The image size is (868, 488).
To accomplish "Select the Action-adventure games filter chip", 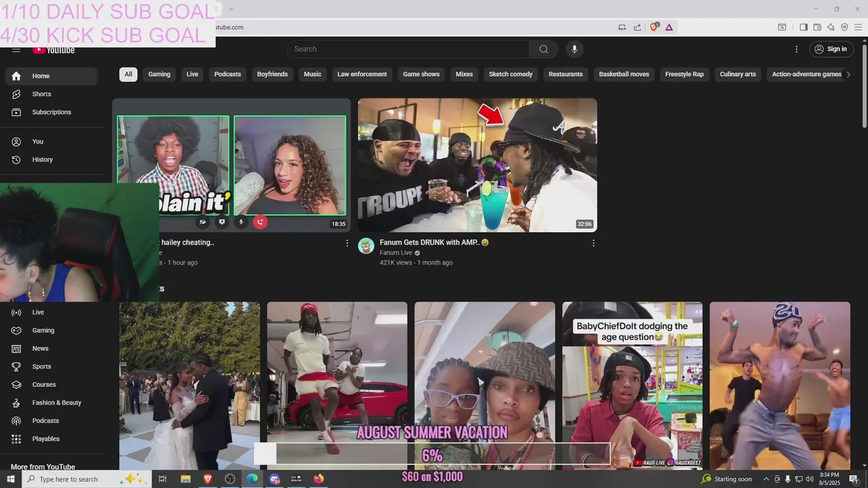I will pos(806,74).
